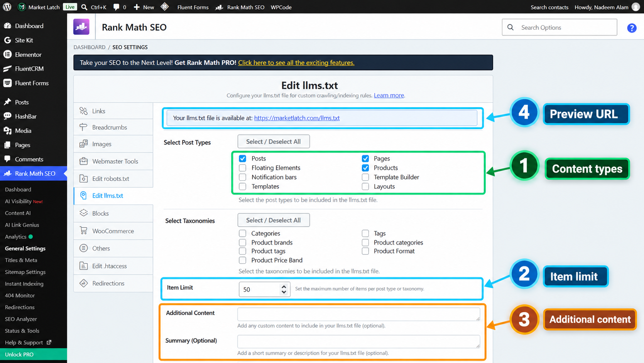Click the DASHBOARD breadcrumb link

(x=90, y=47)
